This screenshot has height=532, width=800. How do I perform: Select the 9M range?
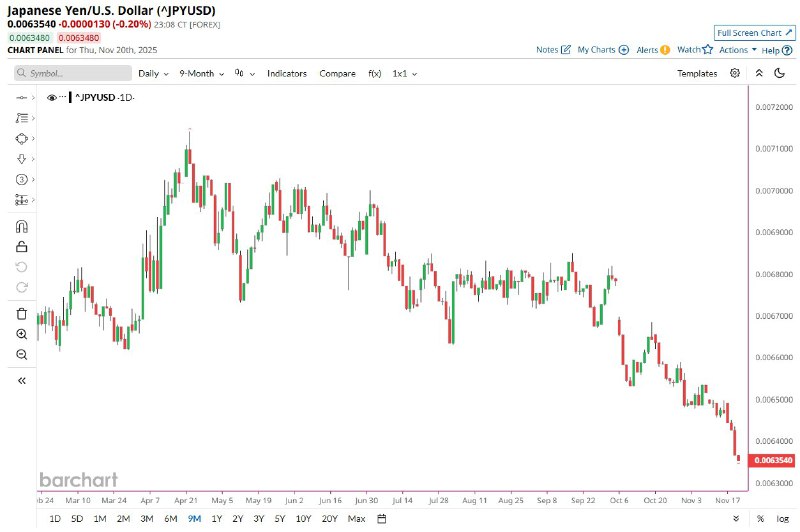[194, 519]
